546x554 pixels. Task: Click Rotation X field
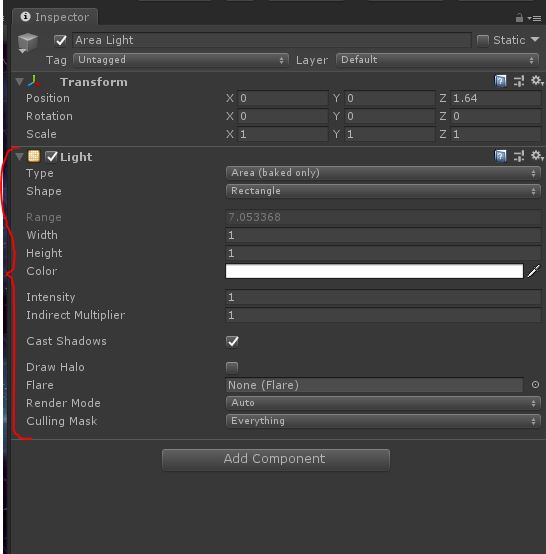point(282,116)
